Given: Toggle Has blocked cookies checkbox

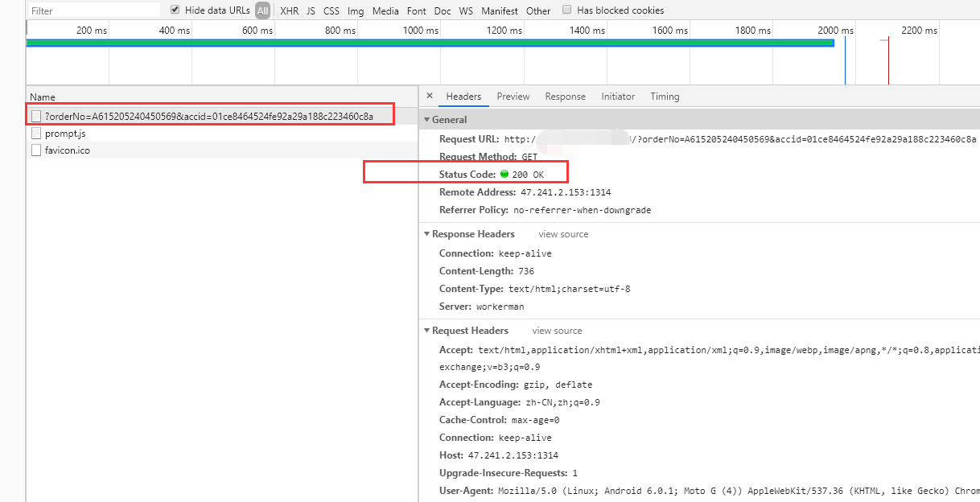Looking at the screenshot, I should 567,10.
